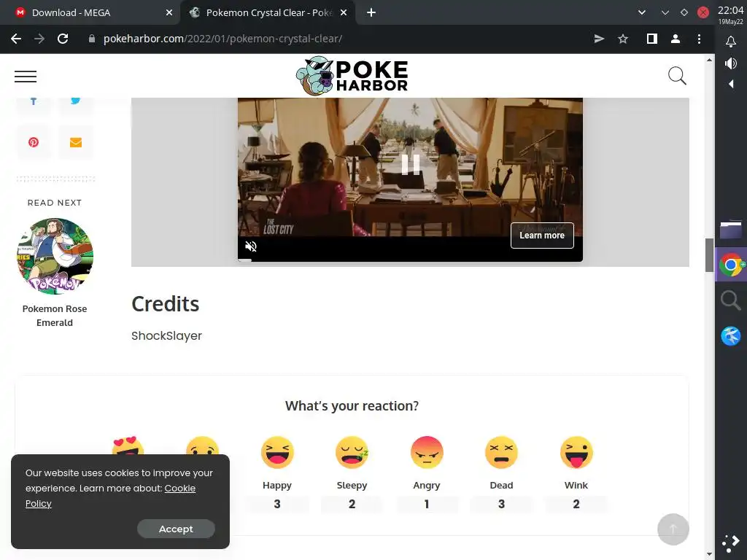Click the address bar URL
The image size is (747, 560).
click(x=222, y=39)
